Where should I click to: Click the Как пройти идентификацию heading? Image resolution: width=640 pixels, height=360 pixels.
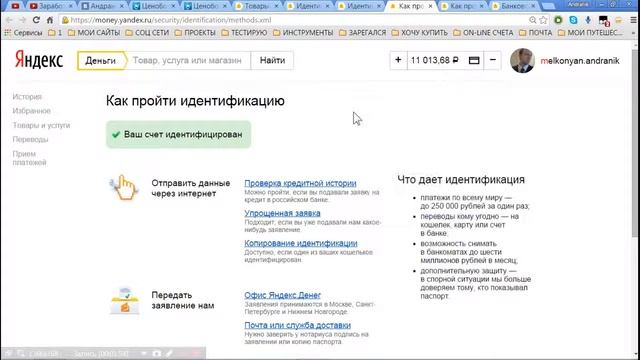(195, 101)
